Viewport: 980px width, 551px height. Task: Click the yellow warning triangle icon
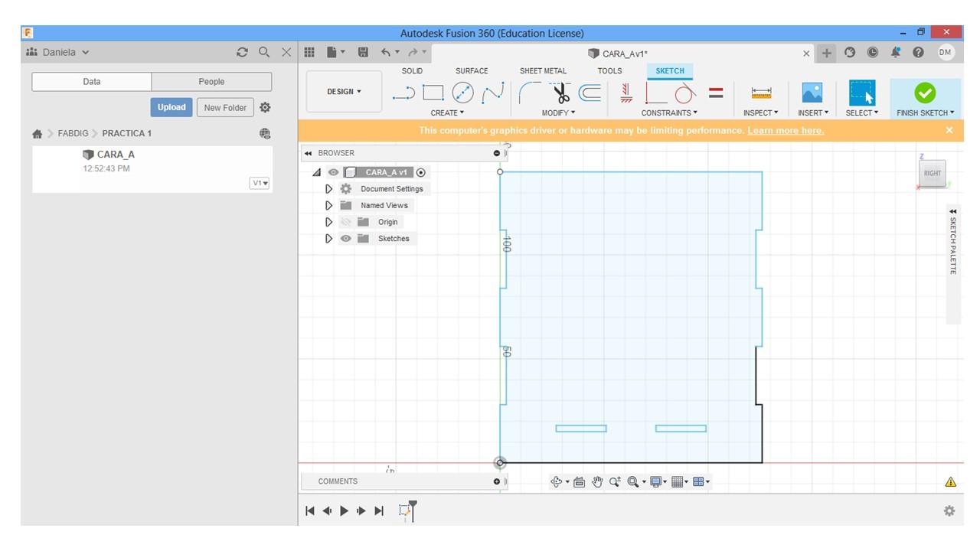pyautogui.click(x=950, y=482)
